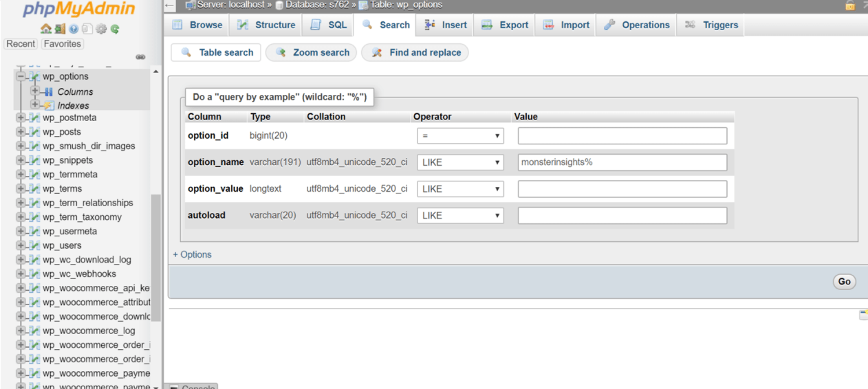The height and width of the screenshot is (389, 868).
Task: Open the operator dropdown for option_id
Action: (x=460, y=136)
